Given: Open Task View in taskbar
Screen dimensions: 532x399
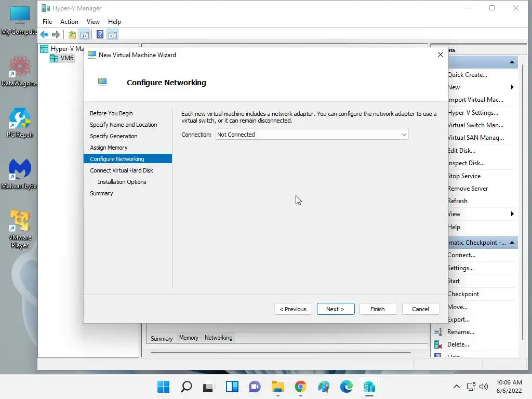Looking at the screenshot, I should coord(209,387).
